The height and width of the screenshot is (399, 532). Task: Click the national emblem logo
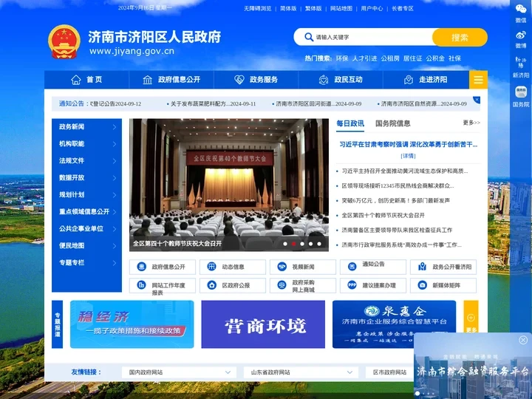point(64,41)
